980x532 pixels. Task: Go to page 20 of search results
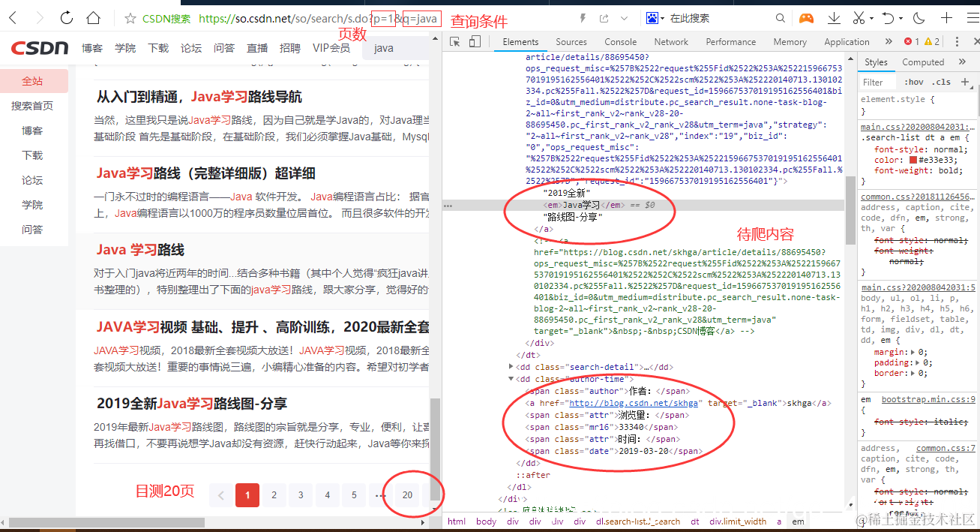[x=407, y=495]
